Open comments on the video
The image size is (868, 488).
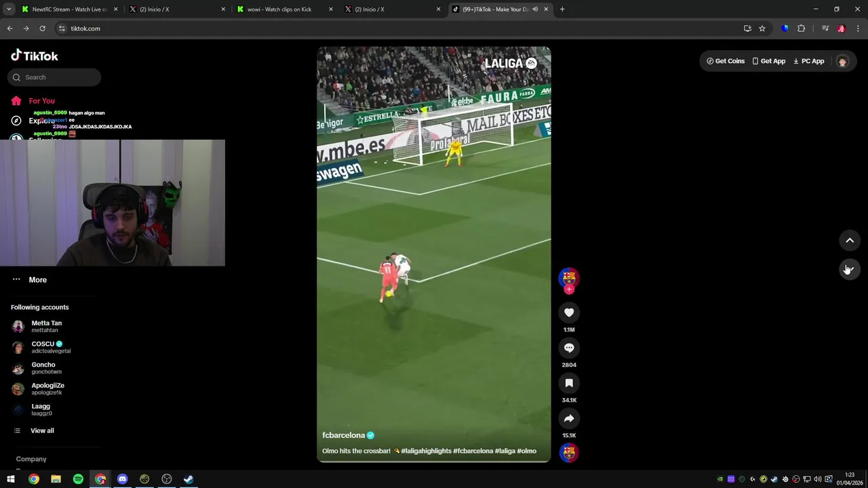[x=569, y=348]
